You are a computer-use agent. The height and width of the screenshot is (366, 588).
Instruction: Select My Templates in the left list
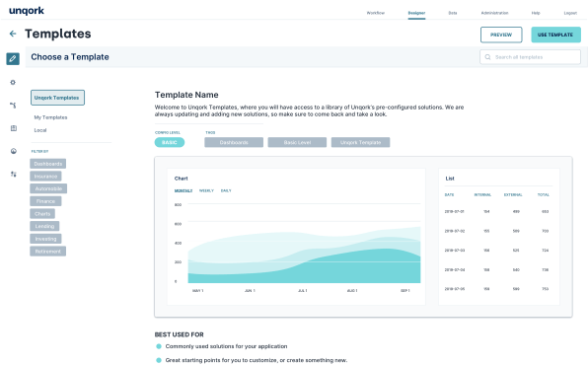(50, 117)
